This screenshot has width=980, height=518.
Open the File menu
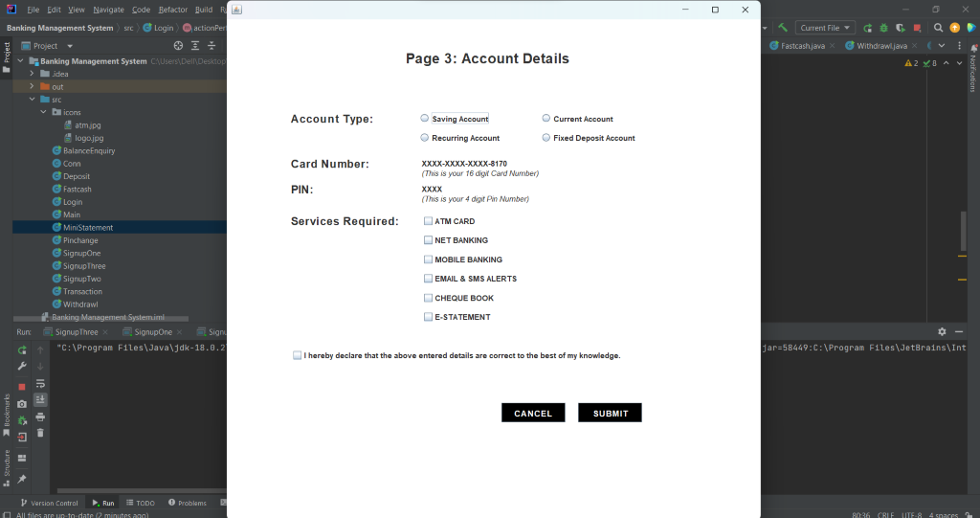tap(33, 10)
